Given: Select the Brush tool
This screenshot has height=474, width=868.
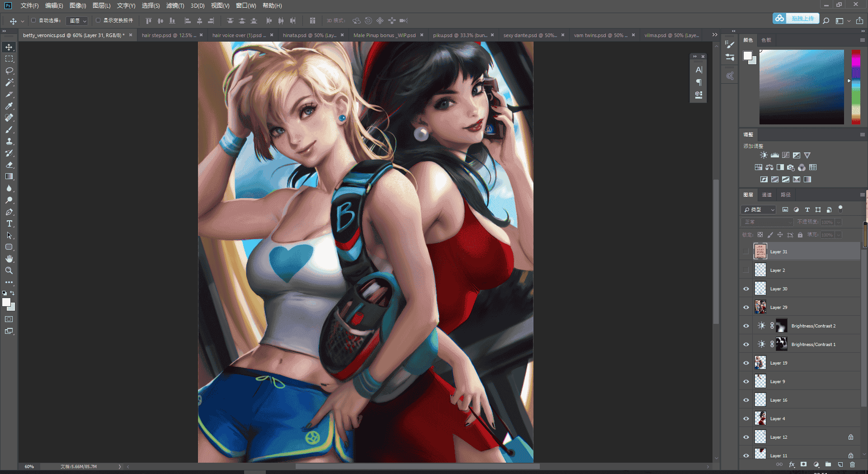Looking at the screenshot, I should 9,129.
